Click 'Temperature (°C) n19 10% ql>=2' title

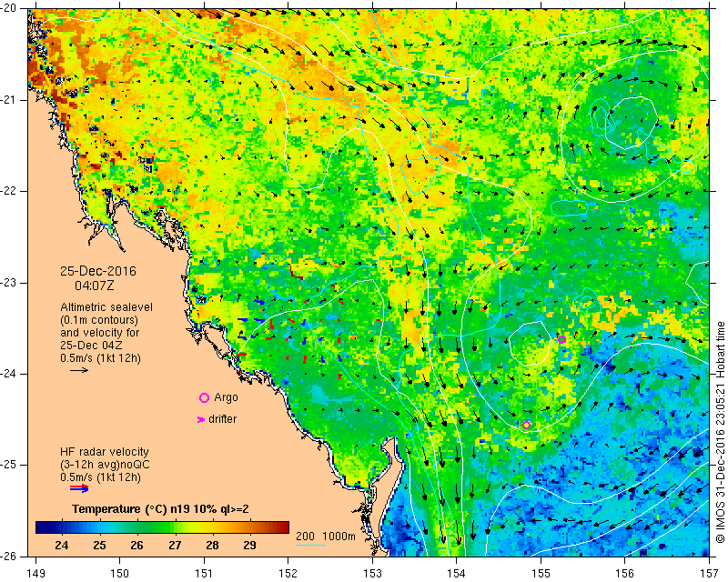161,509
